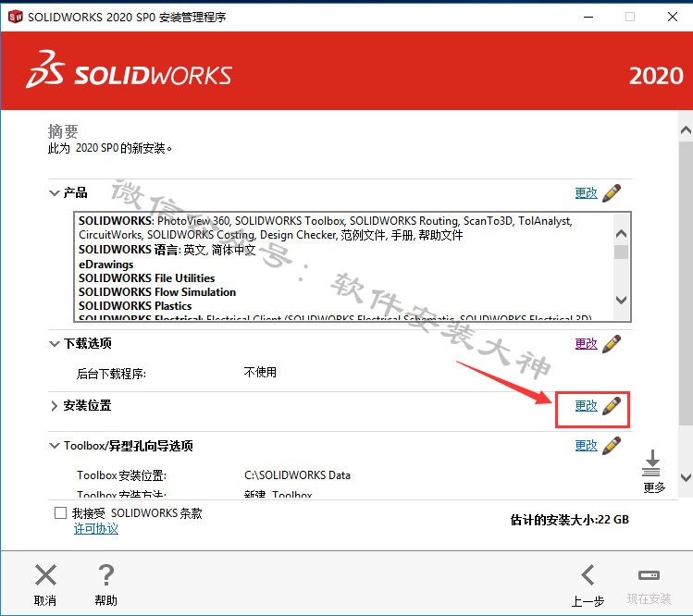Image resolution: width=693 pixels, height=616 pixels.
Task: Collapse the Toolbox/异型孔向导选项 section
Action: click(x=54, y=446)
